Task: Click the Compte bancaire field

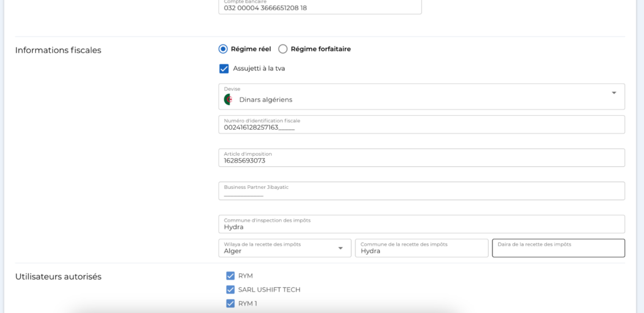Action: coord(320,6)
